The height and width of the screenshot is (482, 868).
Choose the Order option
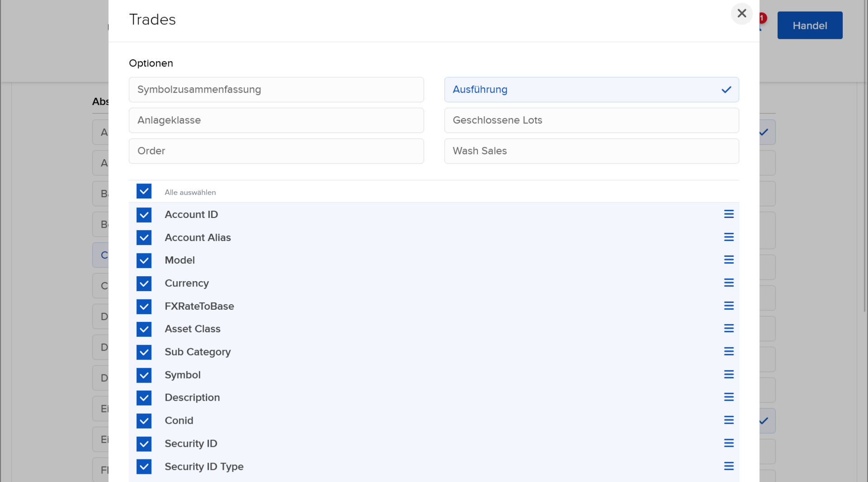coord(276,151)
